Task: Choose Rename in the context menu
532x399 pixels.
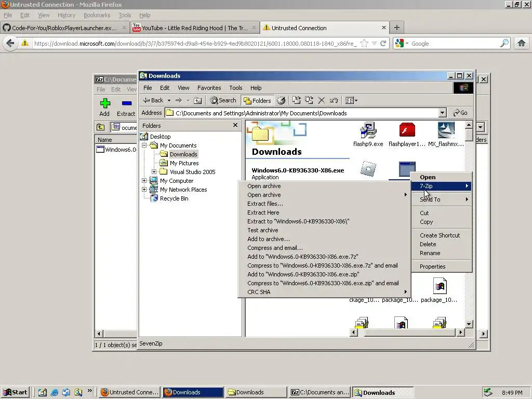Action: click(442, 253)
